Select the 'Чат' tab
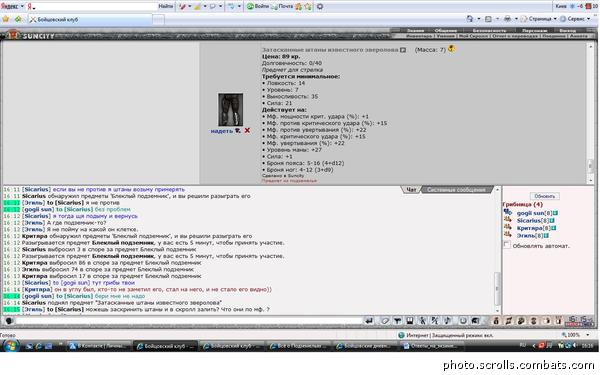 pyautogui.click(x=411, y=189)
